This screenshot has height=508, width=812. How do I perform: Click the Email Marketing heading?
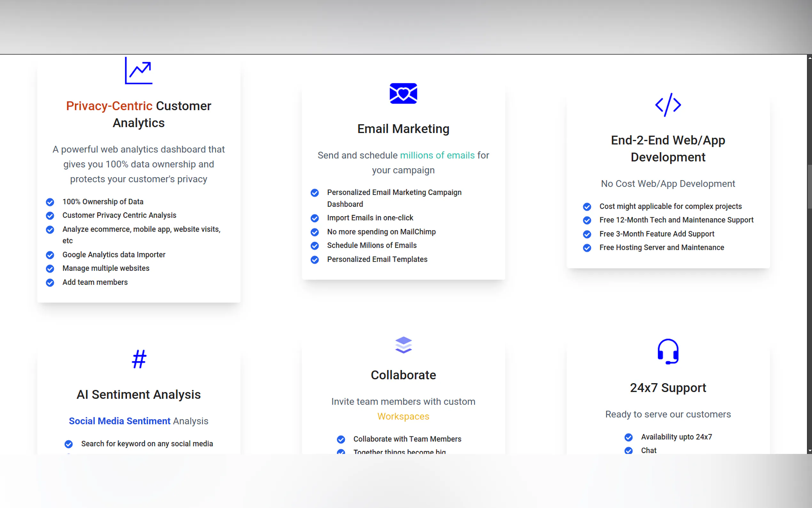coord(403,129)
